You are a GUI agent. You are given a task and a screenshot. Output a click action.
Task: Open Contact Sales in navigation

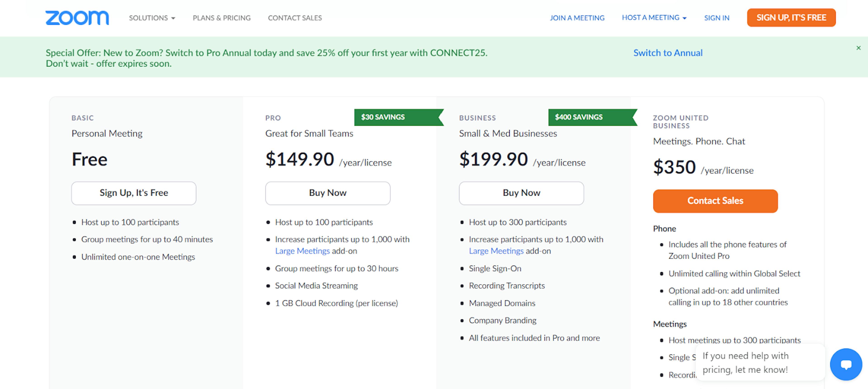(295, 18)
